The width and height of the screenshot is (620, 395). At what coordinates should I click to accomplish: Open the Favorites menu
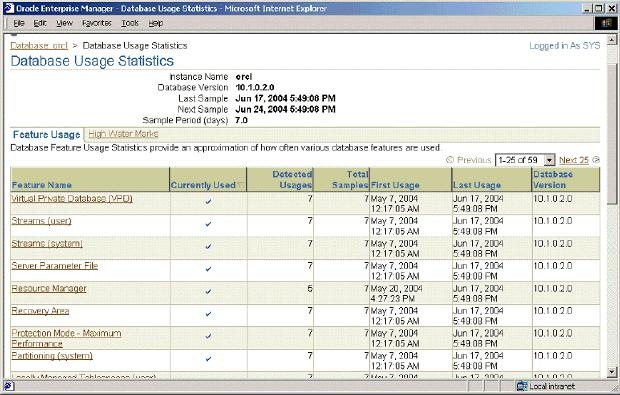pos(96,23)
